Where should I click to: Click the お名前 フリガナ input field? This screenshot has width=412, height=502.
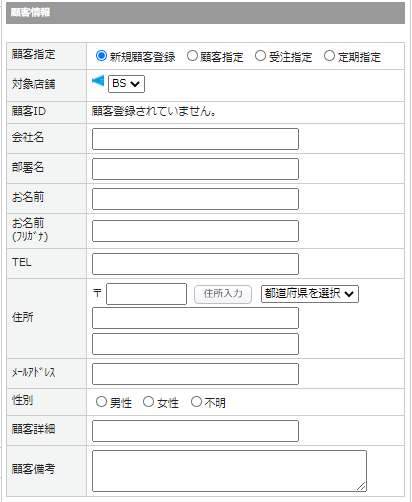tap(195, 231)
